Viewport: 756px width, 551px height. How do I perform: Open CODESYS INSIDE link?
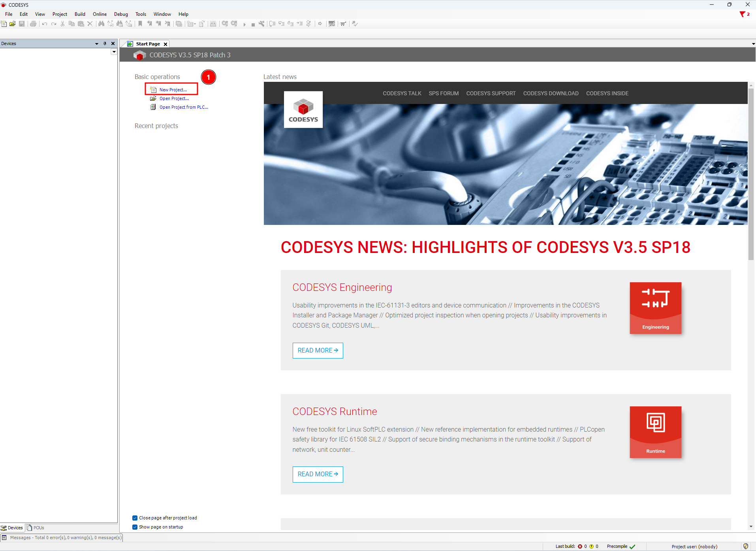[x=607, y=93]
